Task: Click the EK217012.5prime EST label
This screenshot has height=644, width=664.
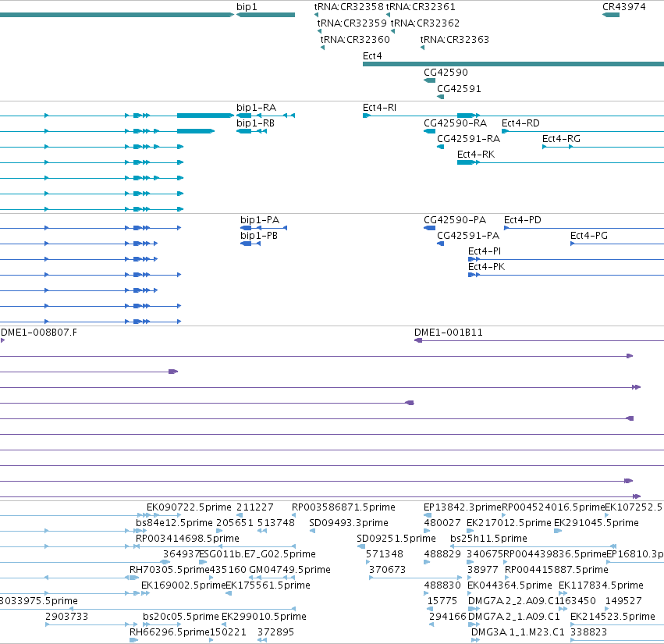Action: pyautogui.click(x=509, y=523)
